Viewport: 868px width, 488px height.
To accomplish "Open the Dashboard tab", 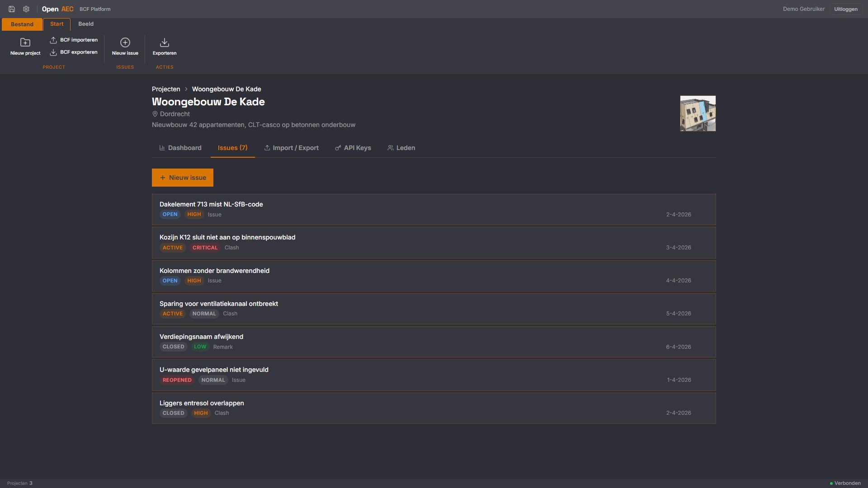I will tap(180, 148).
